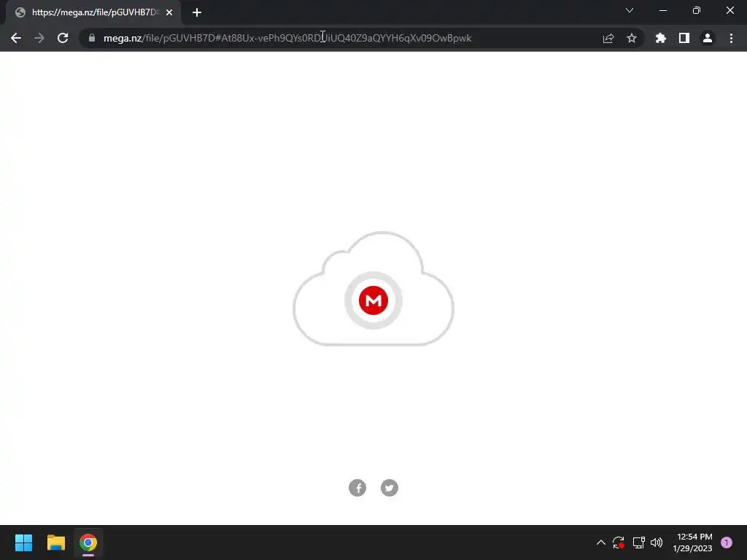Show hidden system tray icons

[601, 542]
